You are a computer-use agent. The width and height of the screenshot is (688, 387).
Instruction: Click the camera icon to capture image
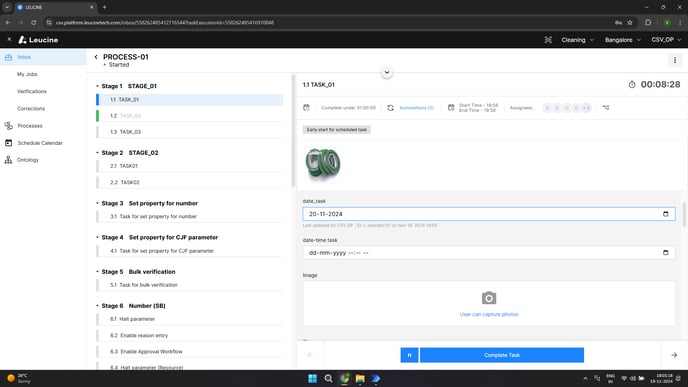(489, 298)
